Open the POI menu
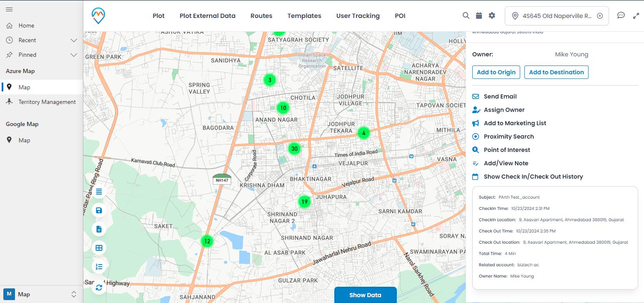Screen dimensions: 644x303 coord(400,16)
